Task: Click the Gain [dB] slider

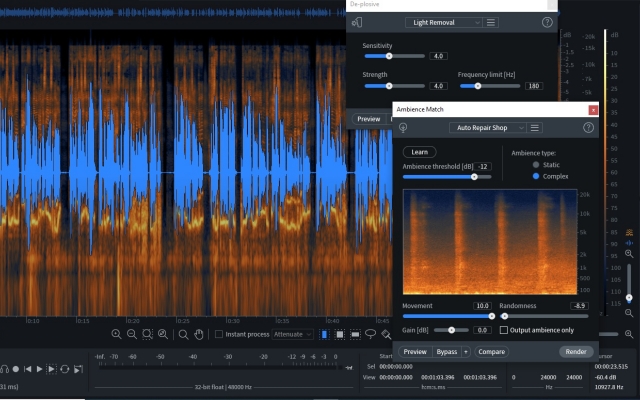Action: coord(451,330)
